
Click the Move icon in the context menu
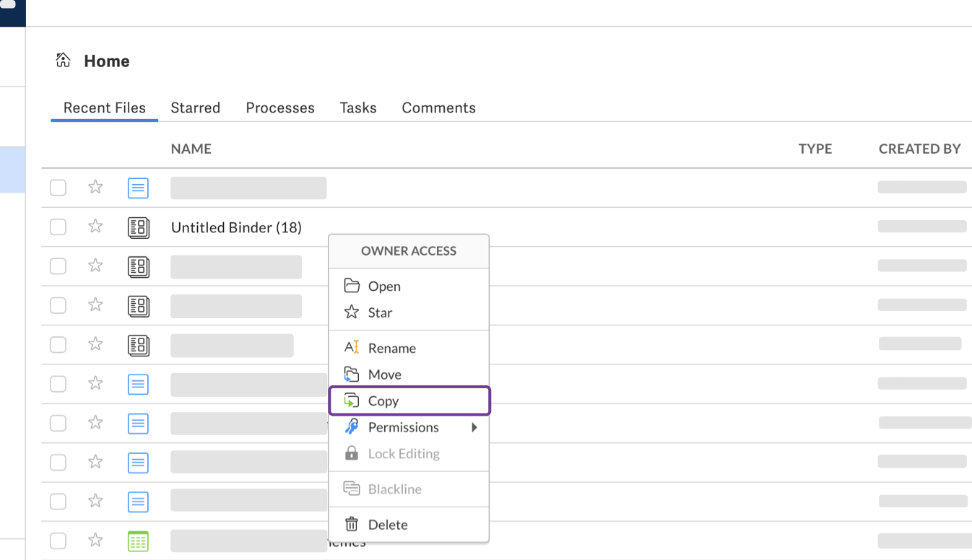(x=352, y=375)
